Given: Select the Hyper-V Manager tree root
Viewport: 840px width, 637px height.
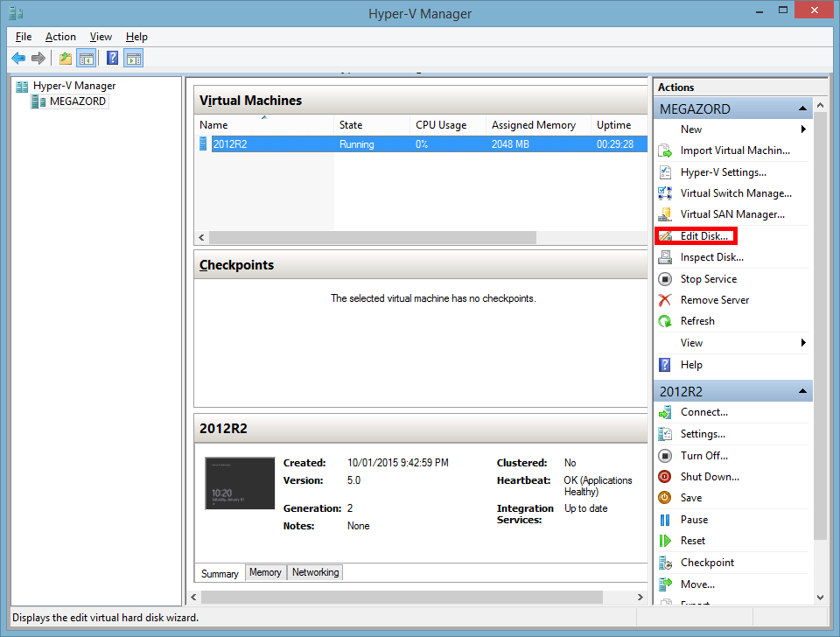Looking at the screenshot, I should 73,86.
